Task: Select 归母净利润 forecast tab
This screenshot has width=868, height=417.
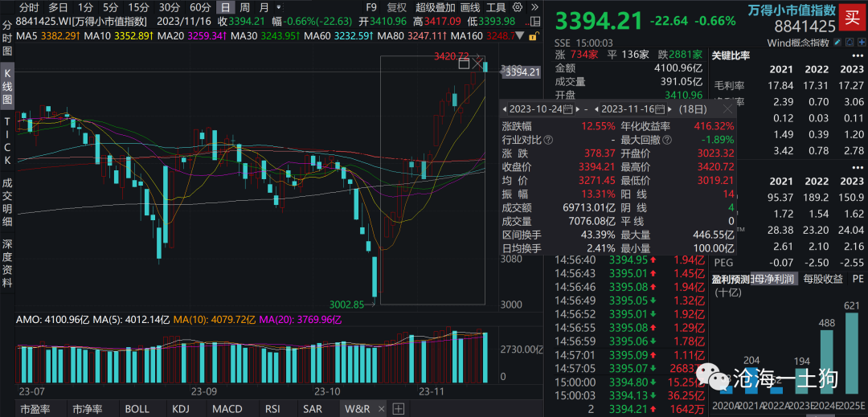Action: [773, 279]
